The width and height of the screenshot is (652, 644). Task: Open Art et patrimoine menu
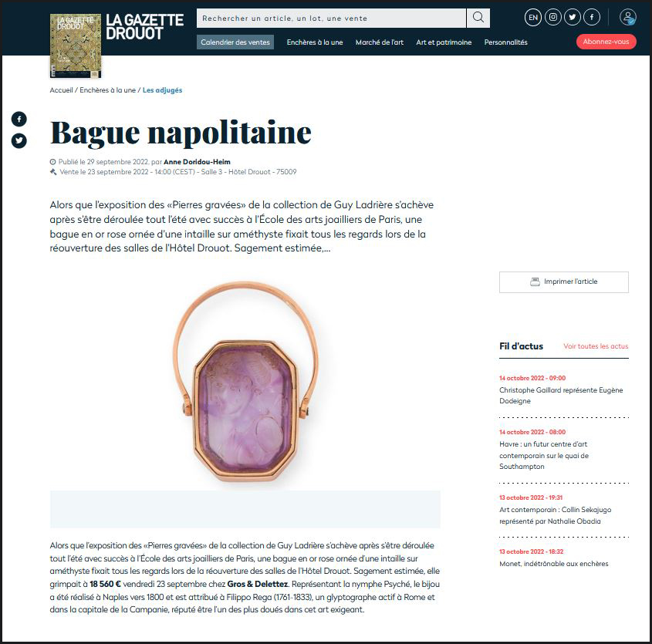pos(444,42)
